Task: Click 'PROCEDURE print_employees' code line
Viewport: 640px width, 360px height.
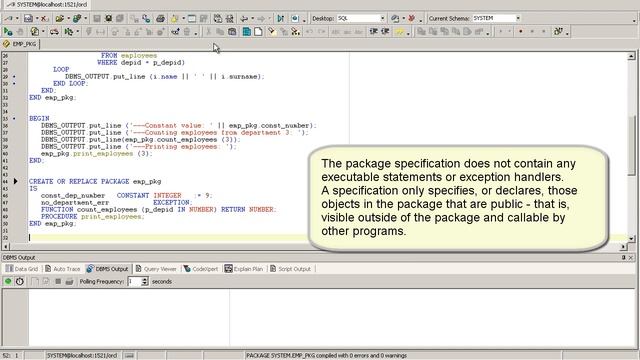Action: (93, 216)
